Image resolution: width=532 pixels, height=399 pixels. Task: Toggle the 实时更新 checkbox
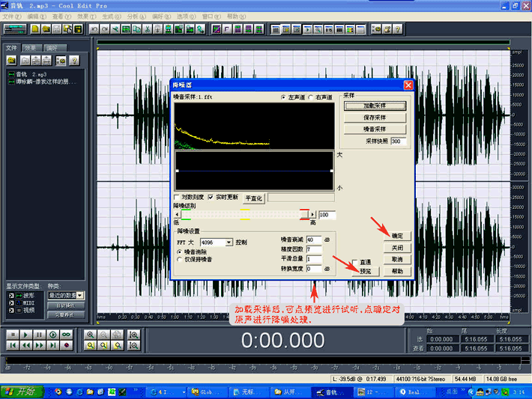tap(211, 197)
